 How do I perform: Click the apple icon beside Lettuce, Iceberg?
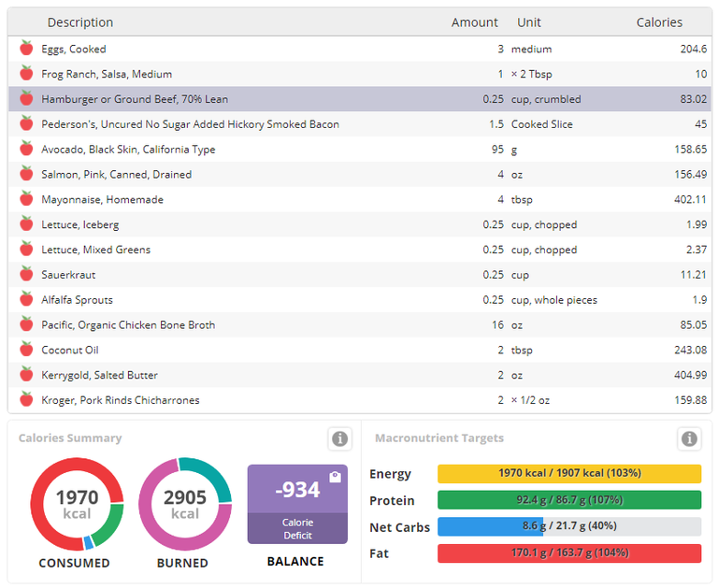(x=26, y=224)
